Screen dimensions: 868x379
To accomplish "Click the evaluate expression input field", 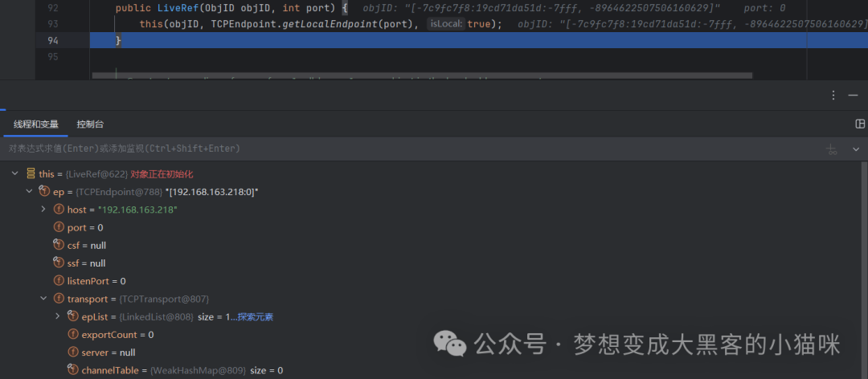I will click(x=412, y=149).
